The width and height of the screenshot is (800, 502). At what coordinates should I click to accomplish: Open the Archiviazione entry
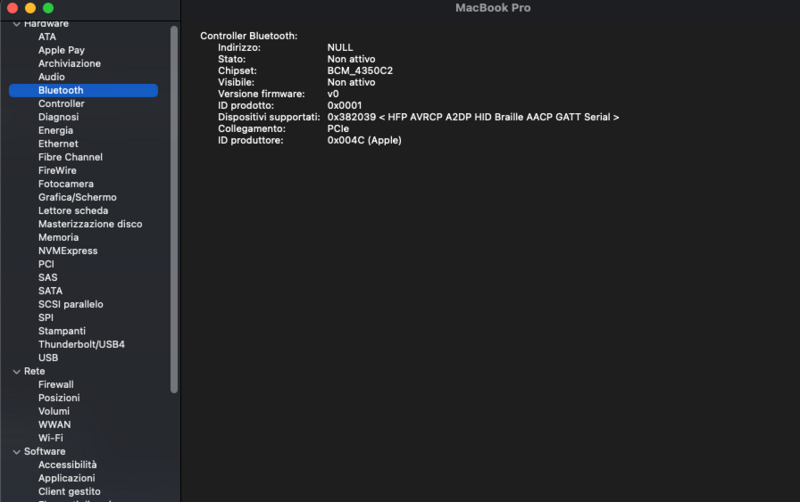[x=69, y=63]
